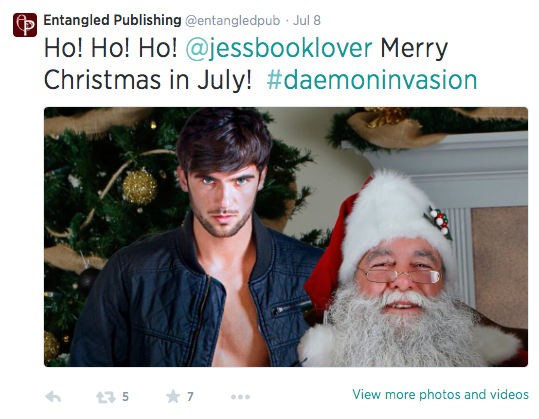539x419 pixels.
Task: Click the favorite count of 7
Action: pyautogui.click(x=190, y=397)
